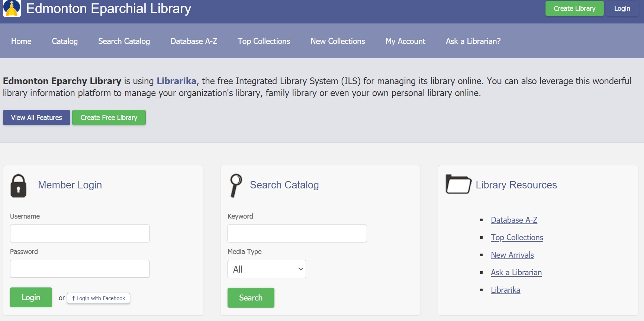The image size is (644, 321).
Task: Focus the Username input field
Action: pyautogui.click(x=80, y=233)
